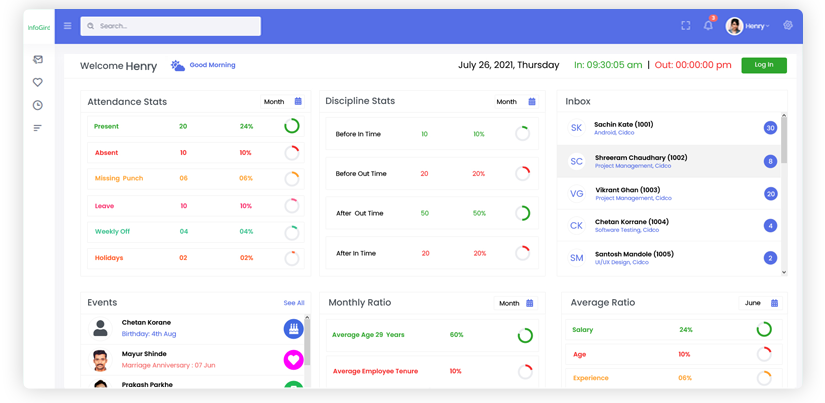Open the settings gear in top bar
This screenshot has height=403, width=825.
[788, 26]
